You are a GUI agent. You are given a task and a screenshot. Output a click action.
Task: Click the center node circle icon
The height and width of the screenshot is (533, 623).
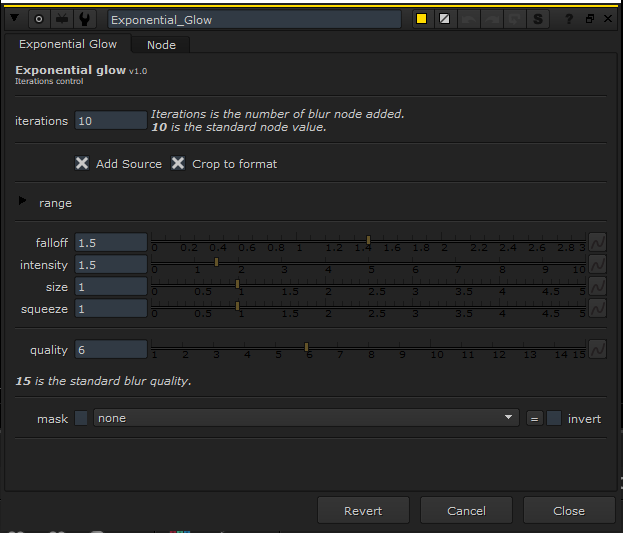pyautogui.click(x=39, y=19)
